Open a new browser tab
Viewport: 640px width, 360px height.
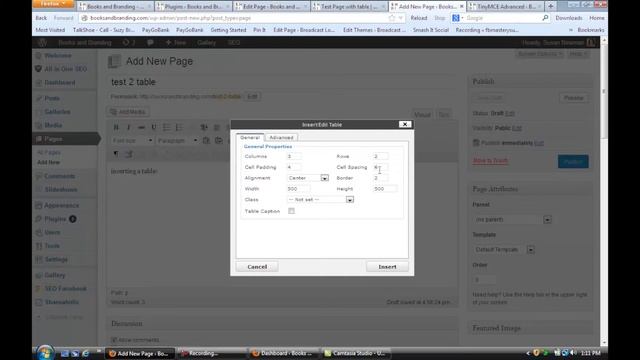tap(550, 6)
